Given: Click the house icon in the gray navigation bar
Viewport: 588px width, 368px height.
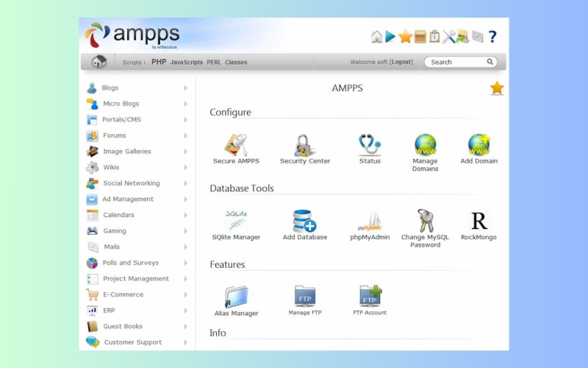Looking at the screenshot, I should pyautogui.click(x=99, y=62).
